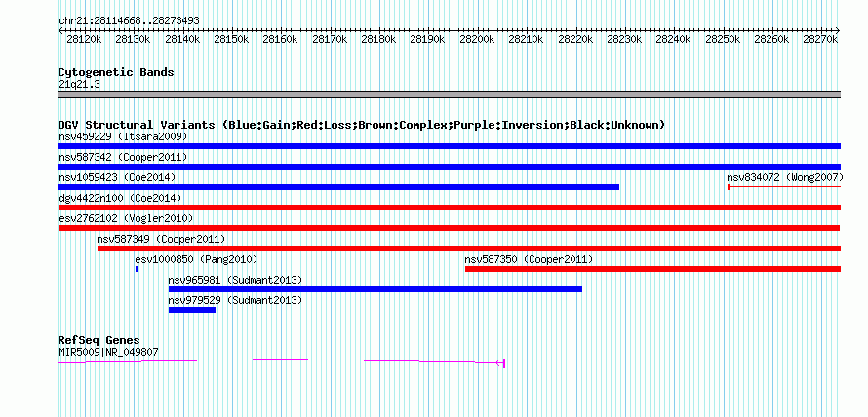Click the nsv1059423 (Coe2014) label
This screenshot has width=868, height=417.
coord(117,178)
